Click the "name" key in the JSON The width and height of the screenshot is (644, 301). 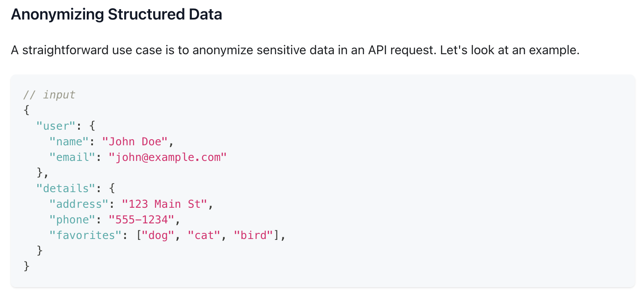click(69, 142)
